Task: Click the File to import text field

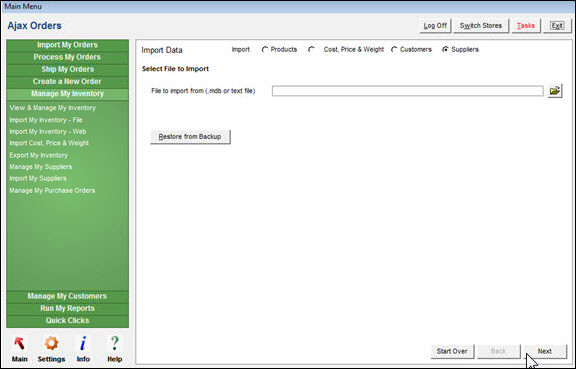Action: tap(407, 91)
